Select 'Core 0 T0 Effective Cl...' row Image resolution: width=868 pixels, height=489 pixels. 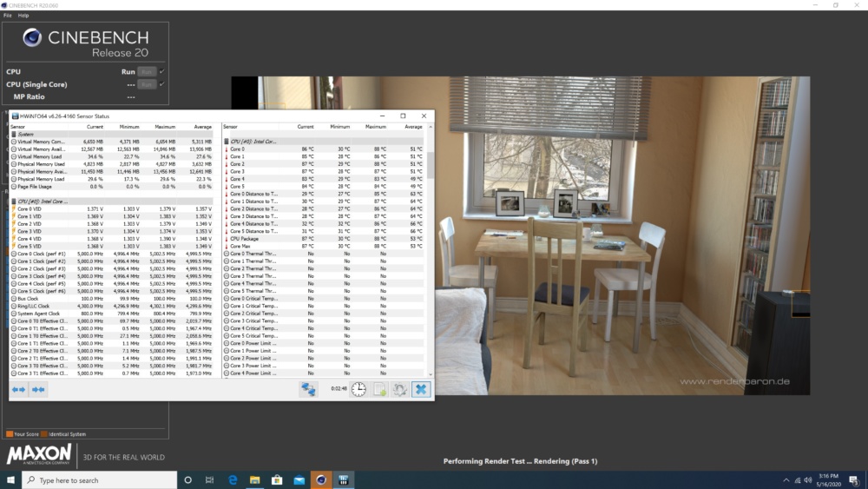pos(111,321)
